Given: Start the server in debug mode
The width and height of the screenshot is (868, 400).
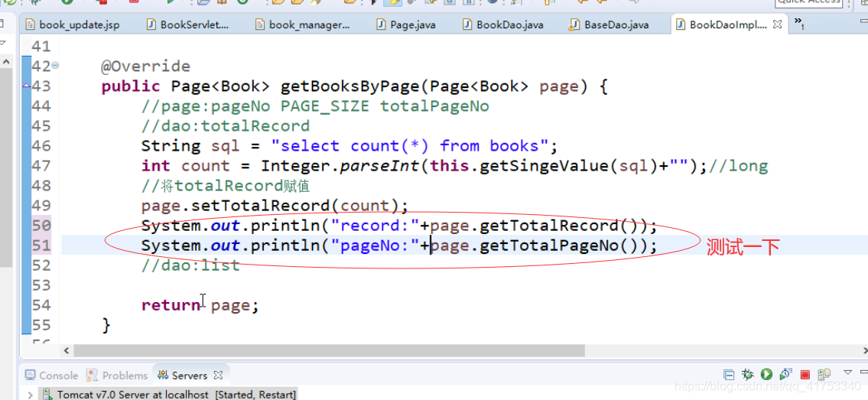Looking at the screenshot, I should (748, 375).
